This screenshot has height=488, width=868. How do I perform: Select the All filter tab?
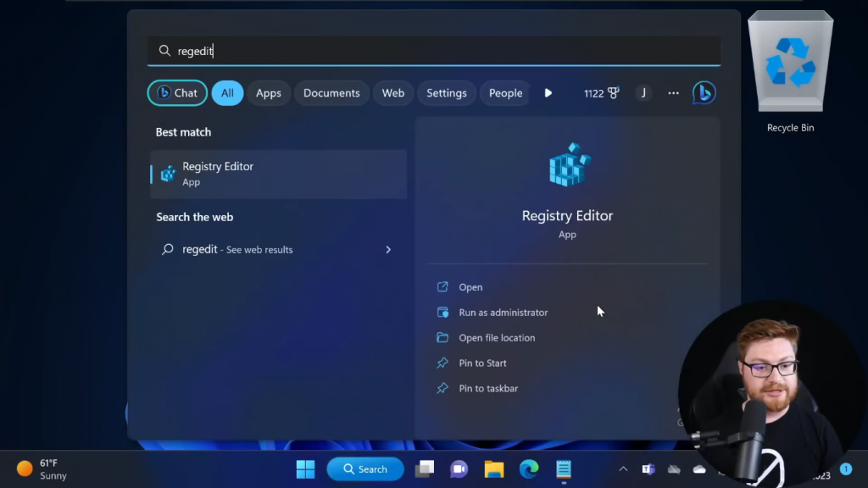coord(227,93)
